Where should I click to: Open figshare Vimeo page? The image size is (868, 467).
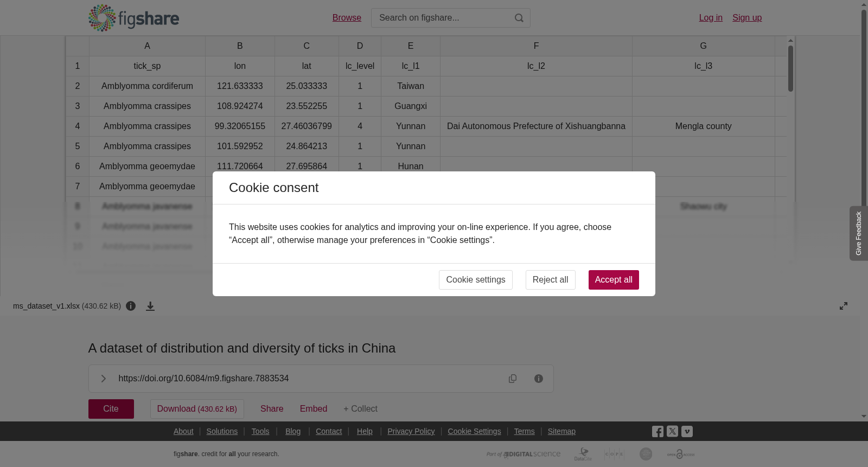(687, 431)
